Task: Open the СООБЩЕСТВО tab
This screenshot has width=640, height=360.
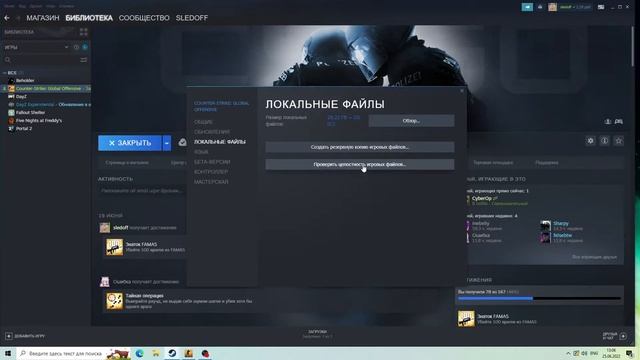Action: (x=144, y=18)
